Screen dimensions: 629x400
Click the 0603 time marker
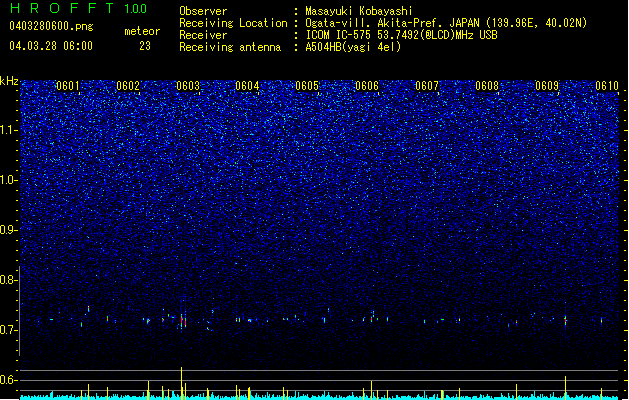coord(188,86)
